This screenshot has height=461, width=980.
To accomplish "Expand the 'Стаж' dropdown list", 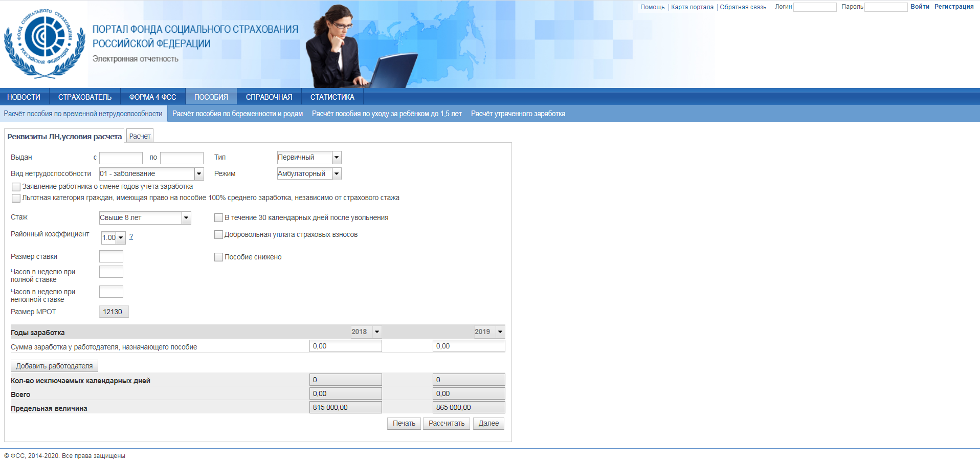I will [186, 218].
